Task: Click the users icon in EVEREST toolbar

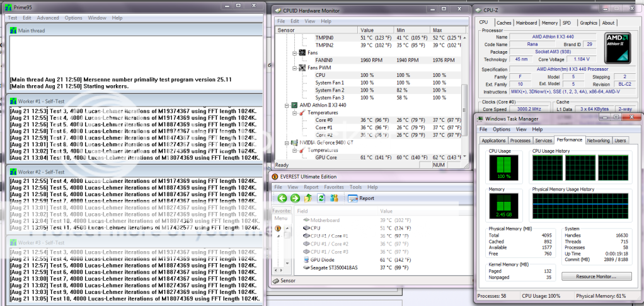Action: 334,198
